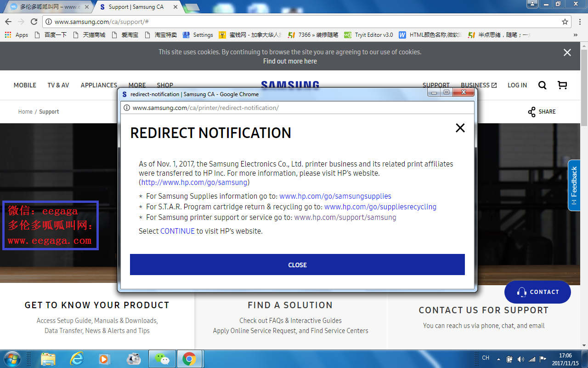
Task: Open the 天猫商城 bookmark
Action: (89, 35)
